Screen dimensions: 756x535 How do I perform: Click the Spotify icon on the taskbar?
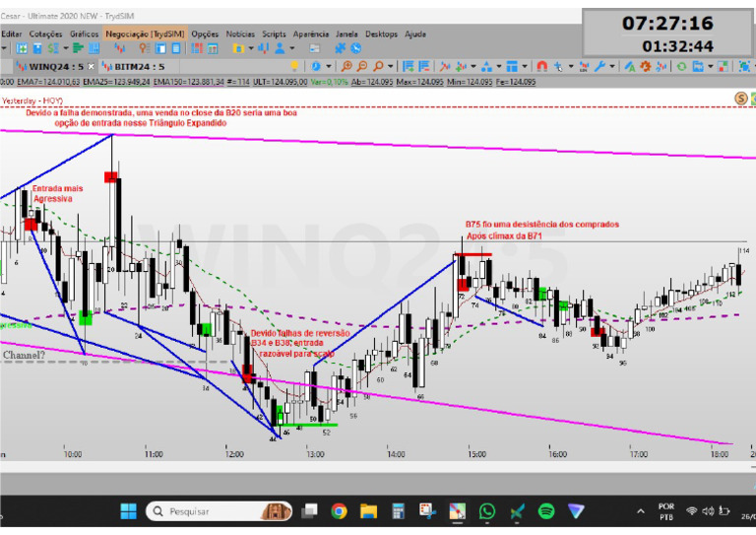coord(545,511)
